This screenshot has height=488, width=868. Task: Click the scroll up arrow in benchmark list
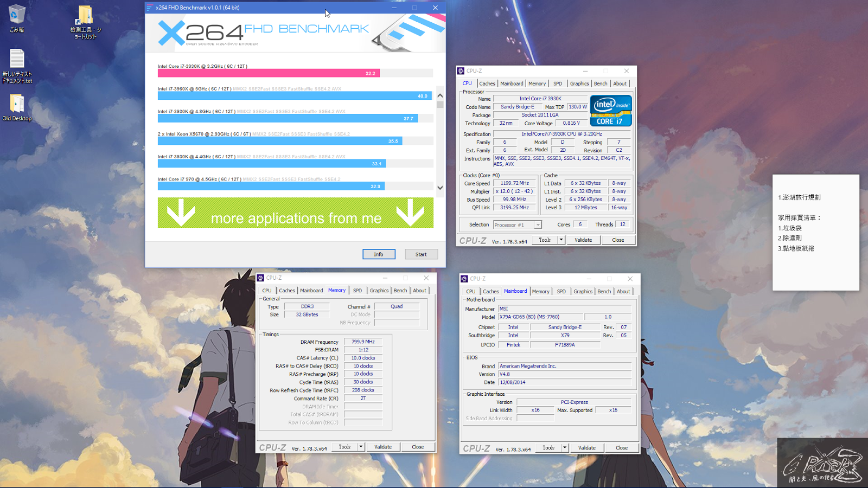(440, 95)
